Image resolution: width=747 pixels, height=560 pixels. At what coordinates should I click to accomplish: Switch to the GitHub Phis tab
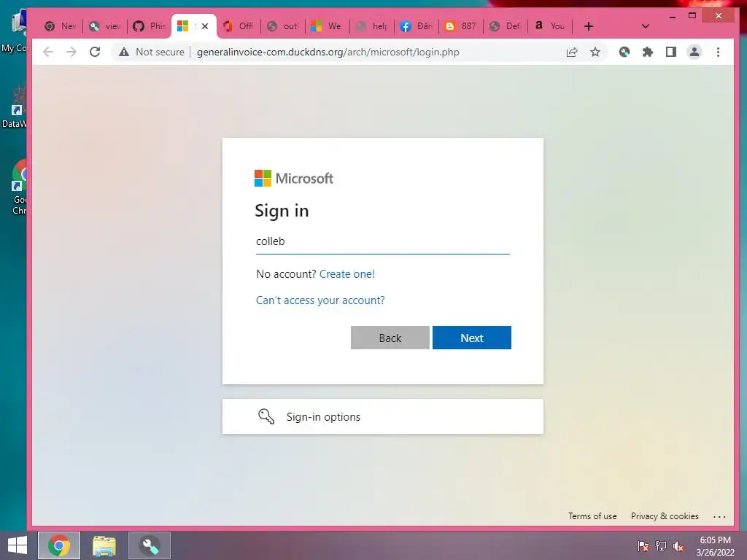[x=149, y=26]
